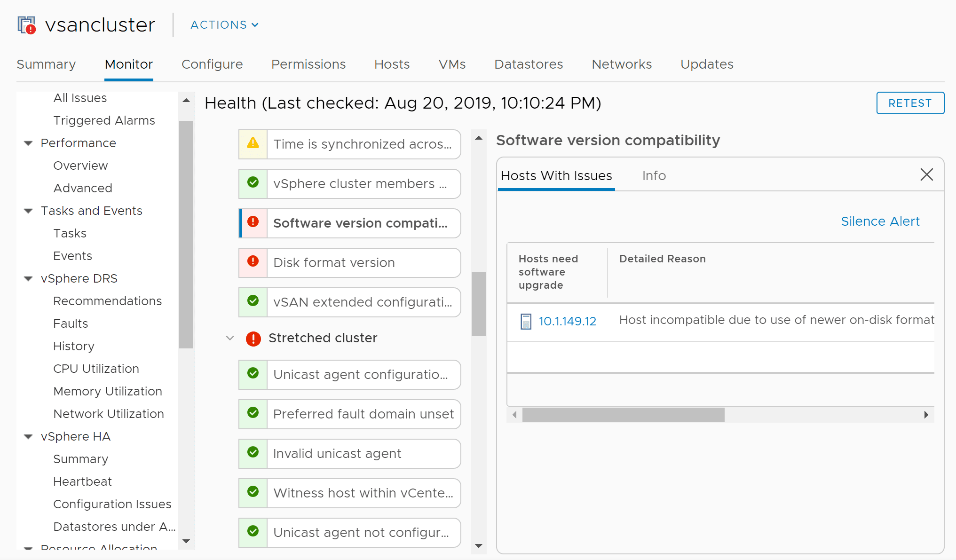Collapse the vSphere DRS section
This screenshot has height=560, width=956.
29,278
